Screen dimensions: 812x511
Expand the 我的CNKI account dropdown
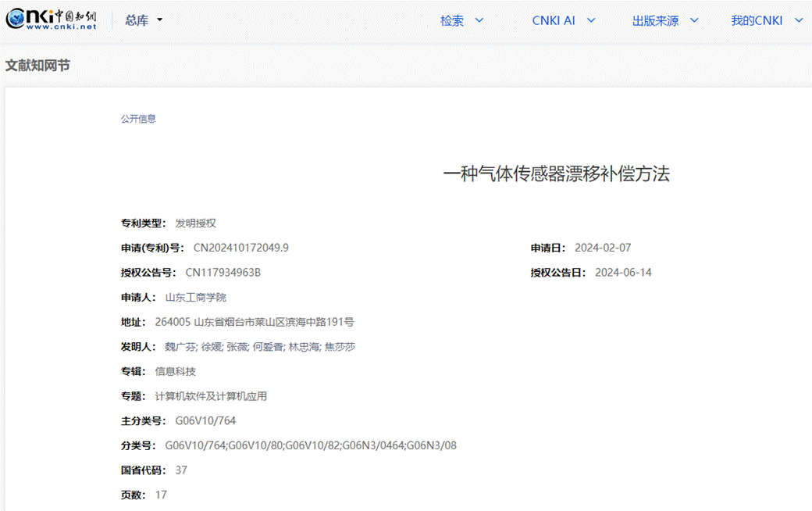(766, 20)
